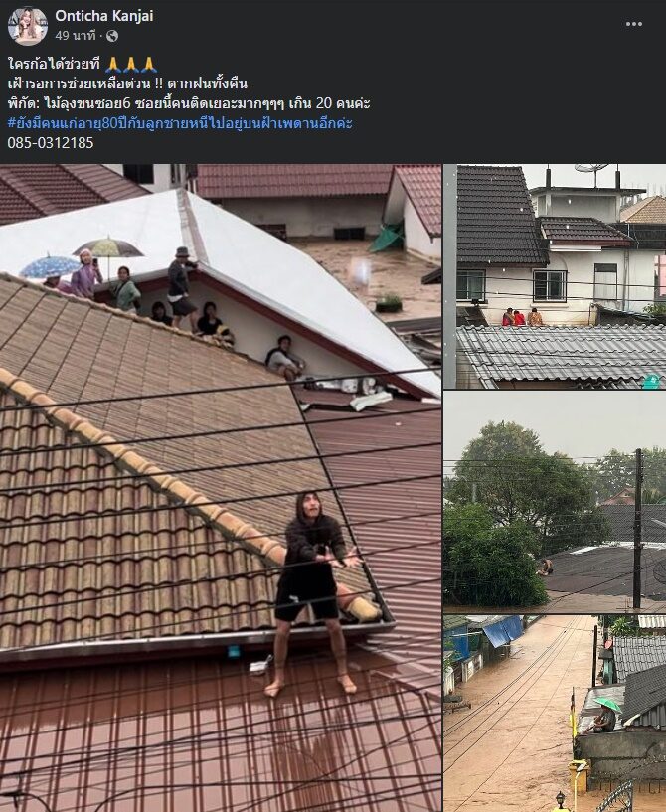Screen dimensions: 666x812
Task: Click the first line of post text
Action: click(83, 65)
